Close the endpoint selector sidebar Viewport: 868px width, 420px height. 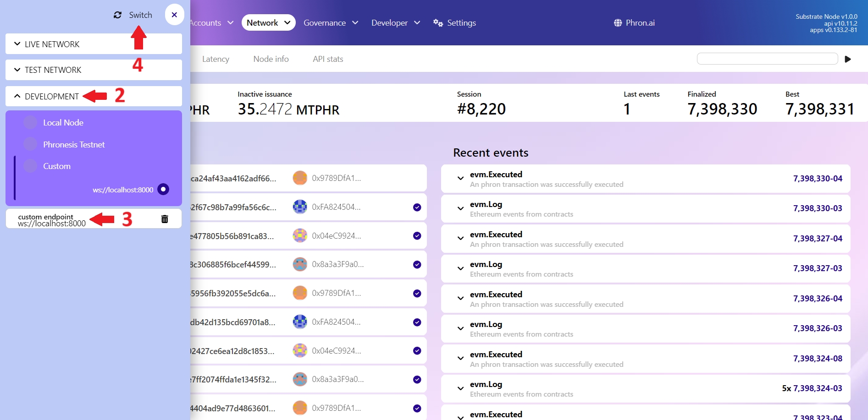click(174, 15)
